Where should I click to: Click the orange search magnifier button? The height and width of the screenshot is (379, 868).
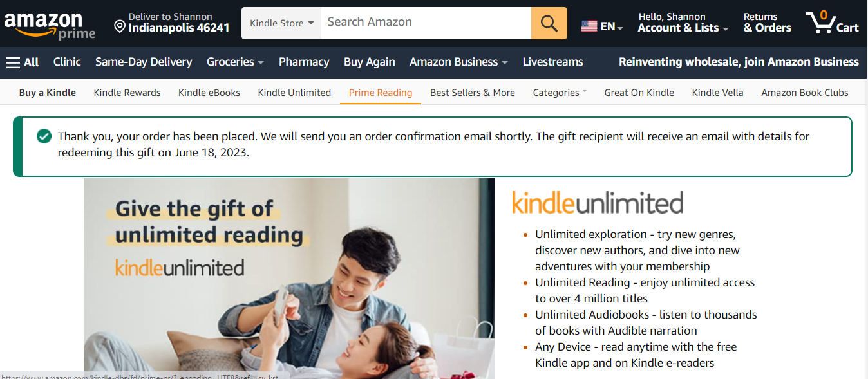click(x=549, y=23)
